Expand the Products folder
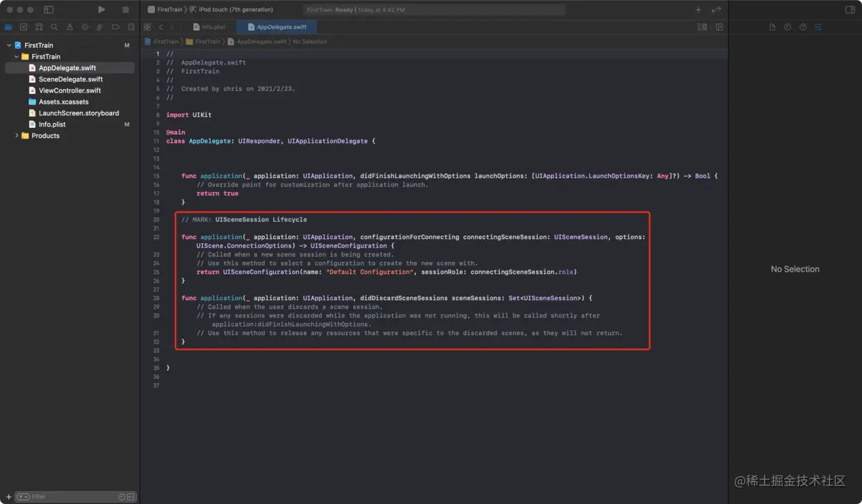862x504 pixels. (x=17, y=136)
